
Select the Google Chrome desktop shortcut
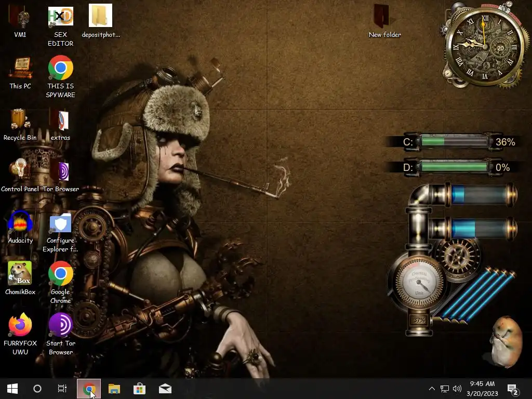pos(60,282)
